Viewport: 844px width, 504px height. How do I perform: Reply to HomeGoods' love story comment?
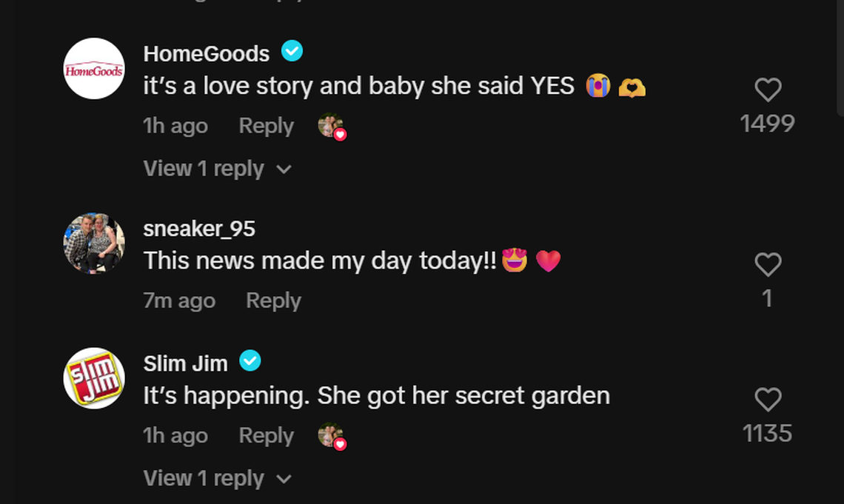266,126
